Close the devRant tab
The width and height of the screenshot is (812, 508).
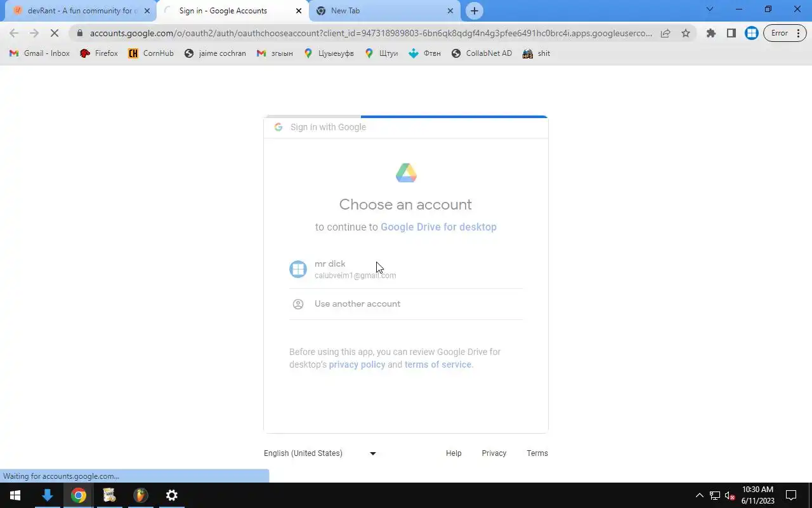coord(147,11)
